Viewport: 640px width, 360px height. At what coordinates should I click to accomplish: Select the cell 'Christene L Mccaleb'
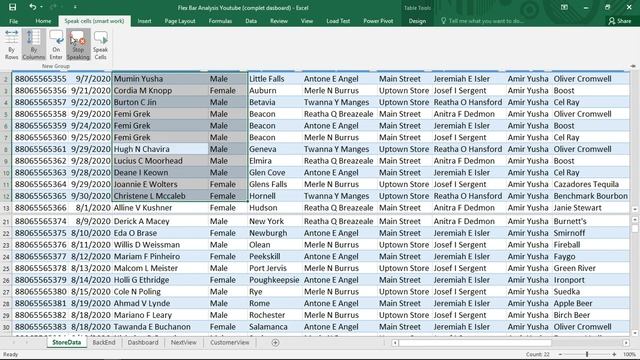point(160,196)
